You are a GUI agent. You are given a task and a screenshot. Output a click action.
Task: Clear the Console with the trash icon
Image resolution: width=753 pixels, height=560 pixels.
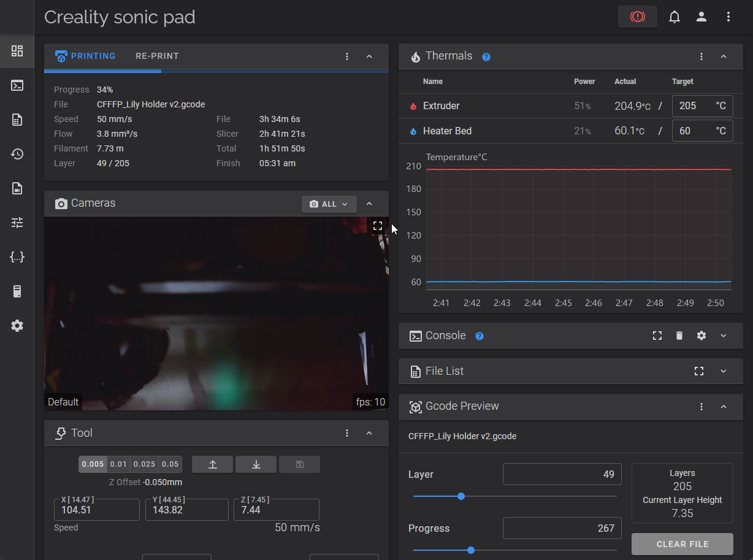click(679, 336)
